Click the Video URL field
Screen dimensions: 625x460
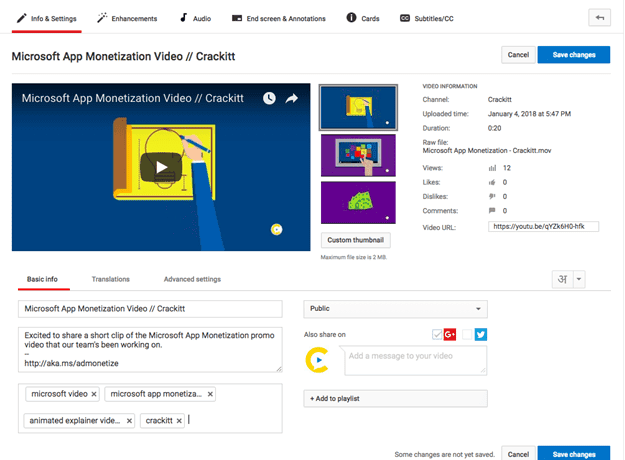coord(543,226)
